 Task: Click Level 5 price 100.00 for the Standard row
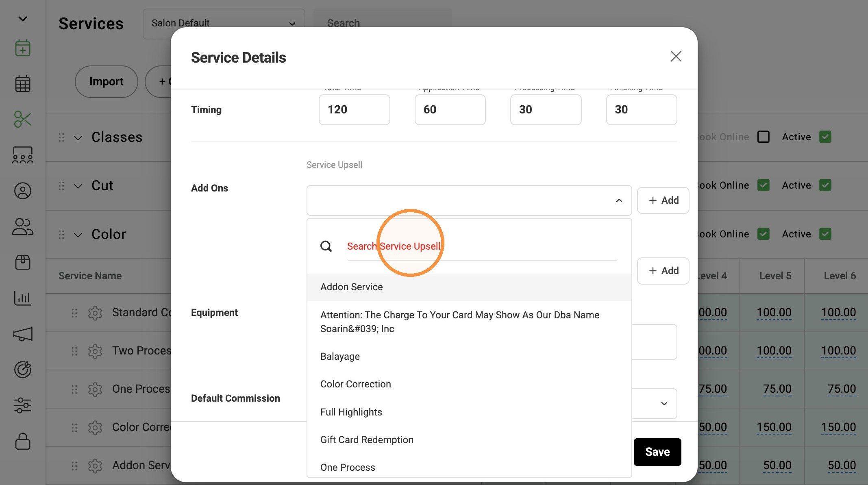point(774,313)
